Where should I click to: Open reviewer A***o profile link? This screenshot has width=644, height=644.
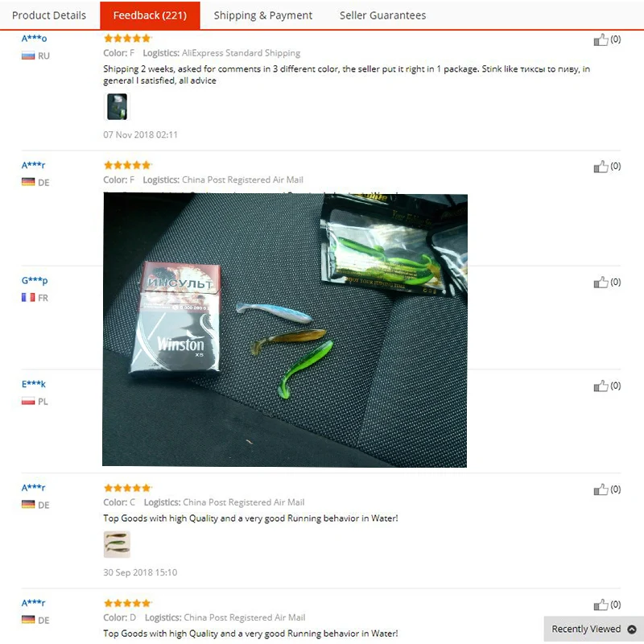pyautogui.click(x=34, y=39)
